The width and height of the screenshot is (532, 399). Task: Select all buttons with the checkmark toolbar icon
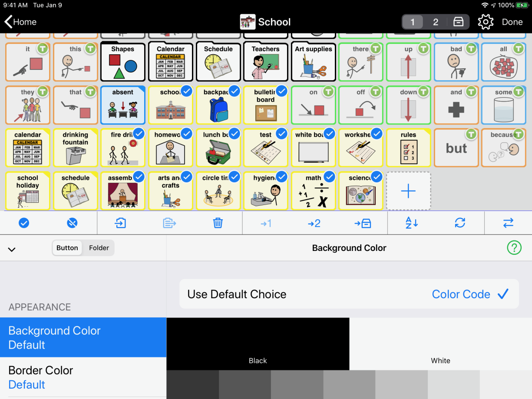coord(24,223)
